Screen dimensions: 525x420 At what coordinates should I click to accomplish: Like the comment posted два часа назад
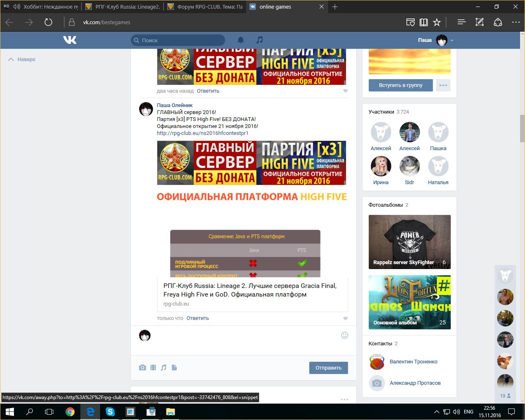point(345,91)
